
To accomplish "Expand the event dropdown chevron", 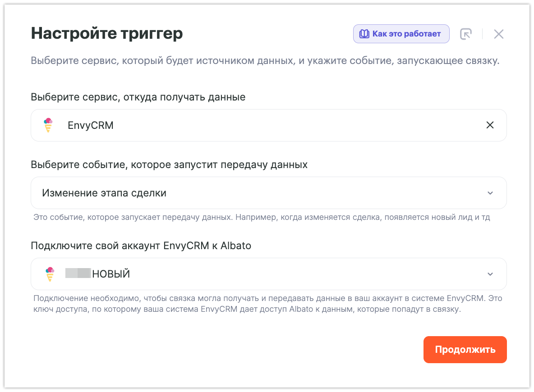I will coord(490,193).
